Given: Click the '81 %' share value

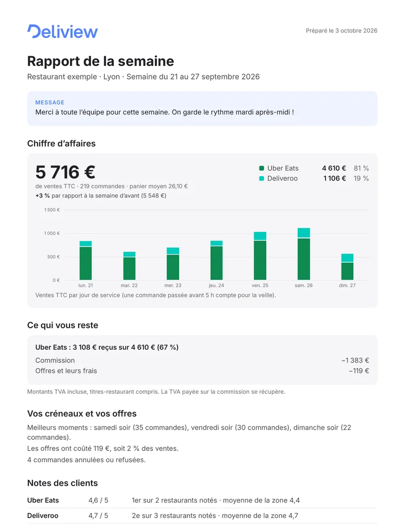Looking at the screenshot, I should pyautogui.click(x=361, y=168).
